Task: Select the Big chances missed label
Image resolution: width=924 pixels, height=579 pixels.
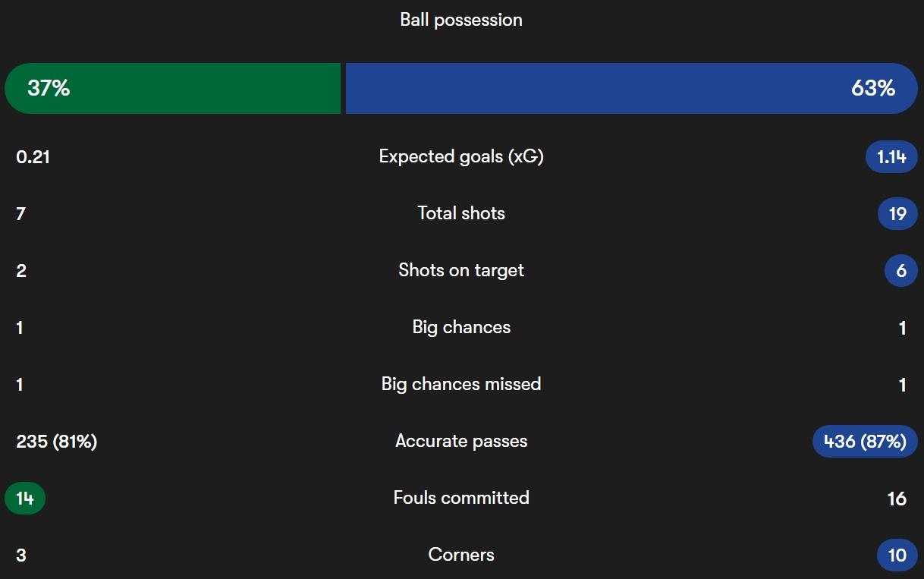Action: tap(461, 384)
